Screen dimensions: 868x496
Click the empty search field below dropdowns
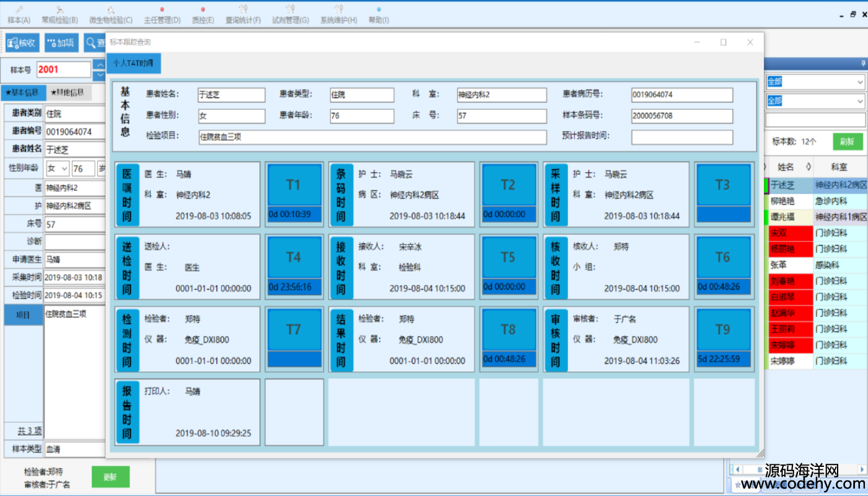pos(815,120)
